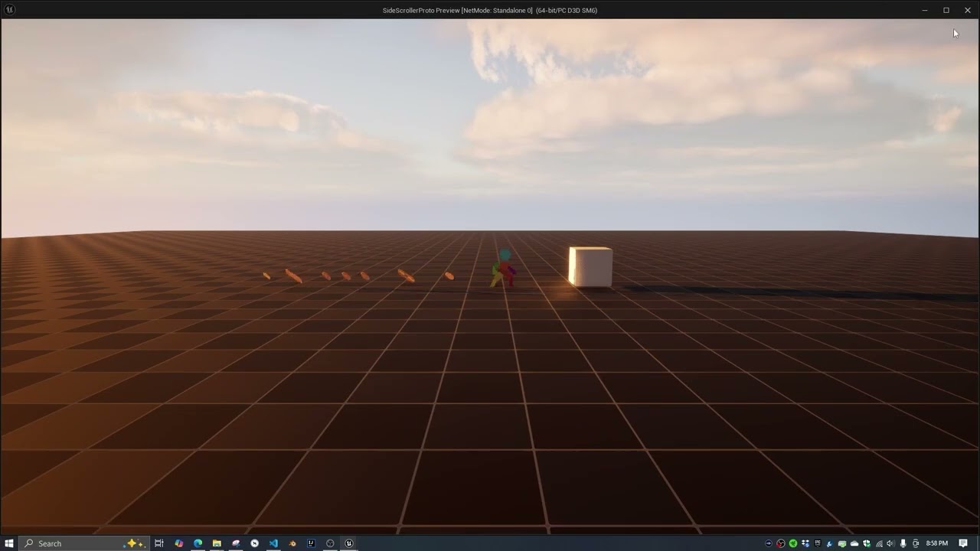The height and width of the screenshot is (551, 980).
Task: Open OBS Studio from taskbar
Action: 330,543
